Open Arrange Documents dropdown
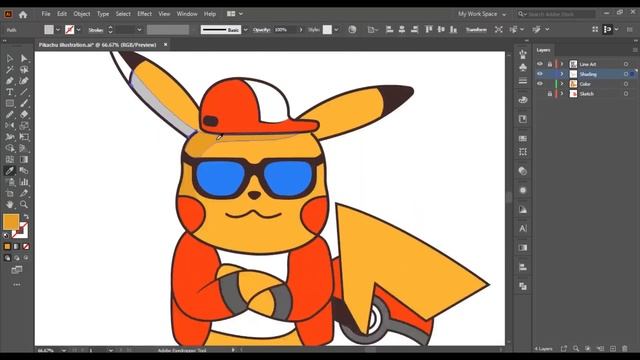 click(x=235, y=13)
